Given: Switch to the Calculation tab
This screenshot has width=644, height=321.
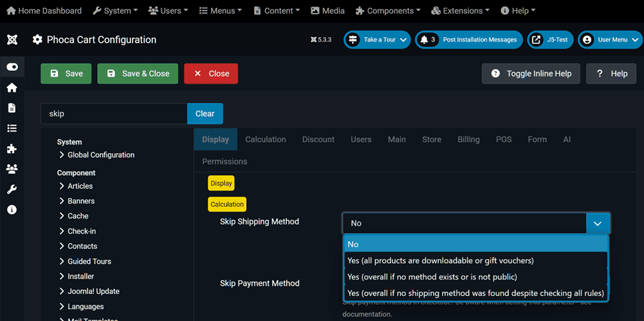Looking at the screenshot, I should (x=265, y=139).
